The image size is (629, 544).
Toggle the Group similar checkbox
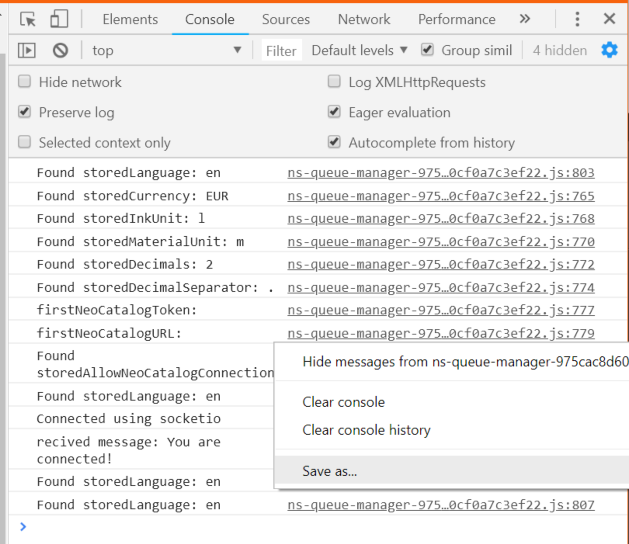click(427, 50)
